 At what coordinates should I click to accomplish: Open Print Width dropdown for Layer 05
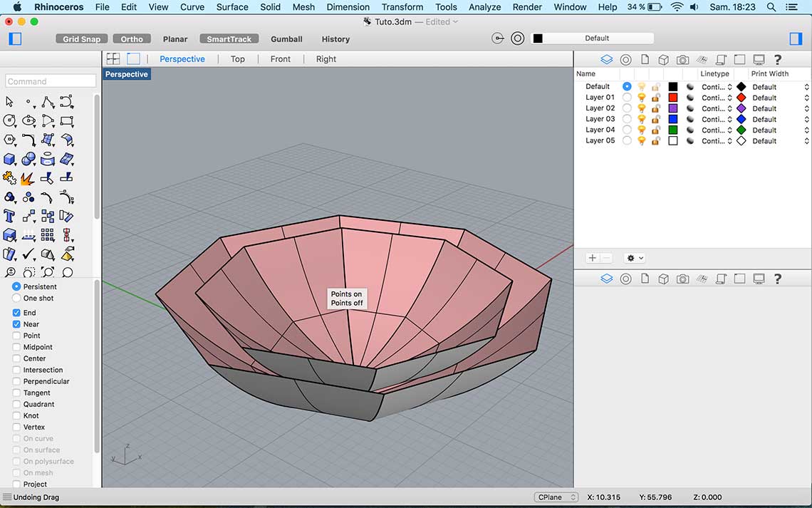(x=781, y=141)
